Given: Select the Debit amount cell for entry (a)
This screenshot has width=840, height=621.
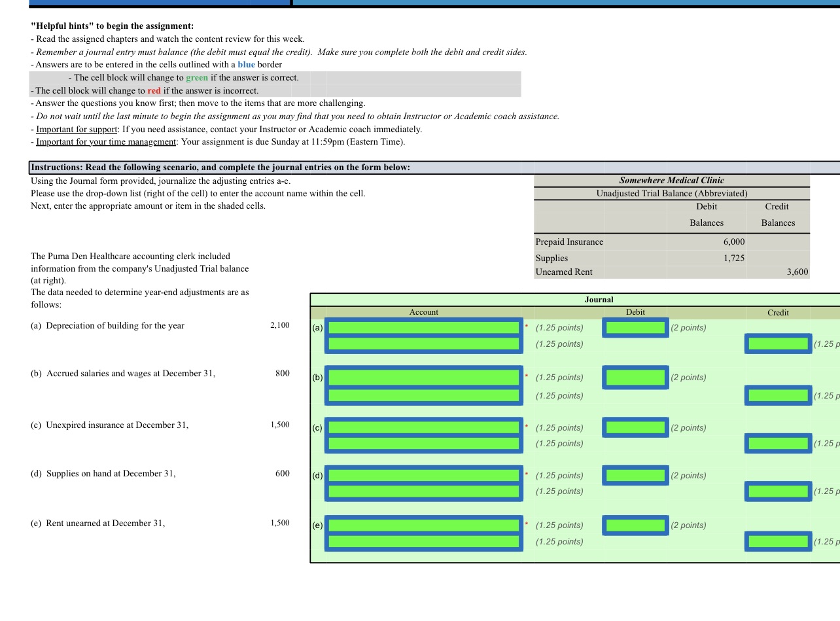Looking at the screenshot, I should [x=635, y=327].
